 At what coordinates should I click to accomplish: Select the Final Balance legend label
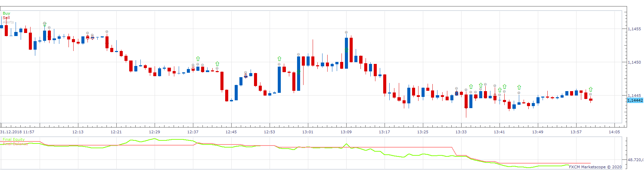(15, 144)
